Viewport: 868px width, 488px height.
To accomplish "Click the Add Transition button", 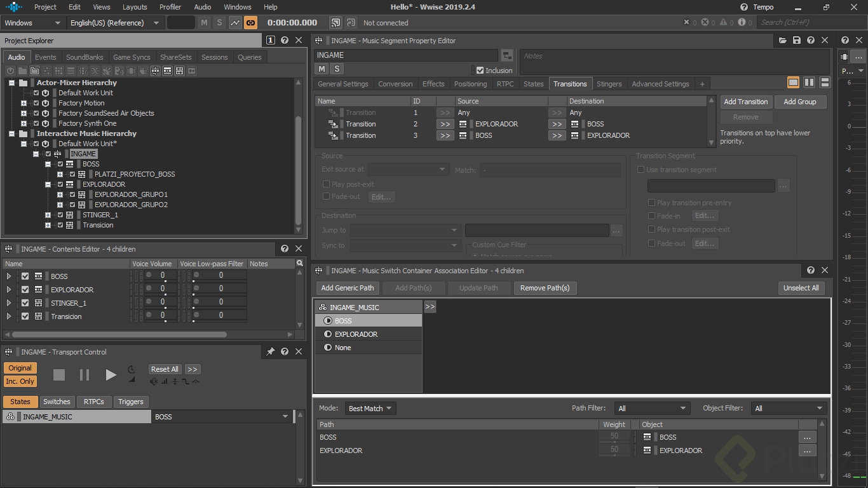I will (x=745, y=102).
